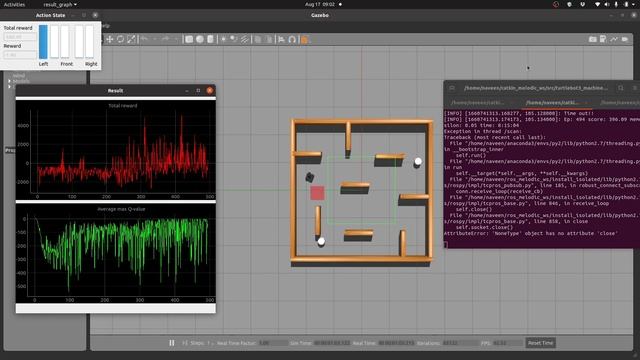640x360 pixels.
Task: Insert a cylinder shape from Gazebo toolbar
Action: tap(210, 39)
